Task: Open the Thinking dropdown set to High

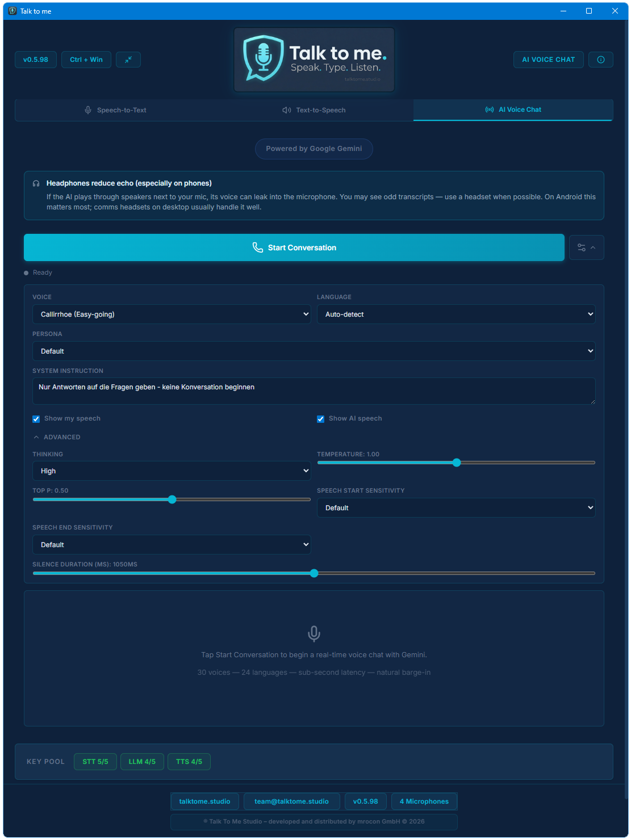Action: [172, 471]
